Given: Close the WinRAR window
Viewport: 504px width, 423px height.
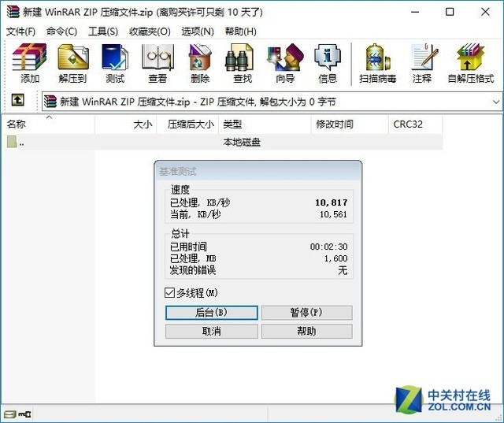Looking at the screenshot, I should (x=485, y=13).
